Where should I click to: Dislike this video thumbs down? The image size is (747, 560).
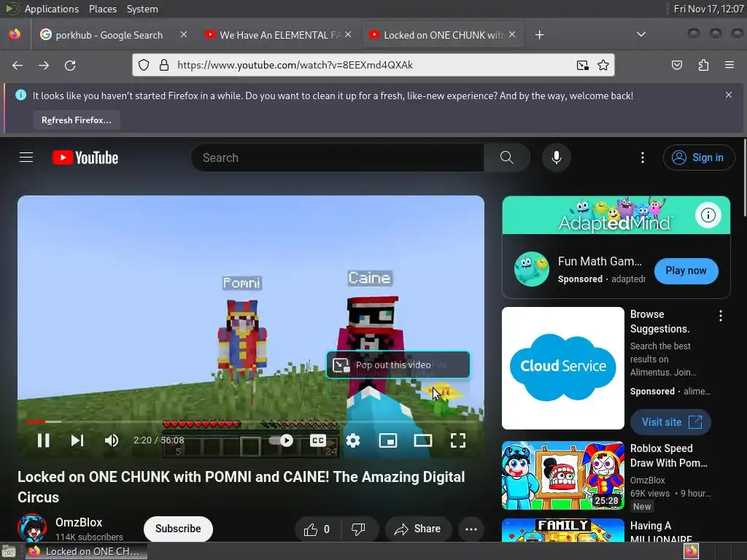[x=358, y=529]
